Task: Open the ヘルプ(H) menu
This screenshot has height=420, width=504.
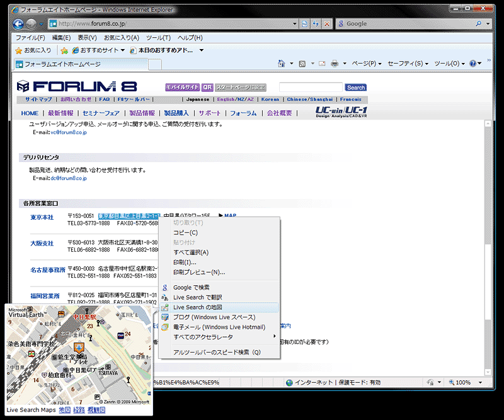Action: (190, 38)
